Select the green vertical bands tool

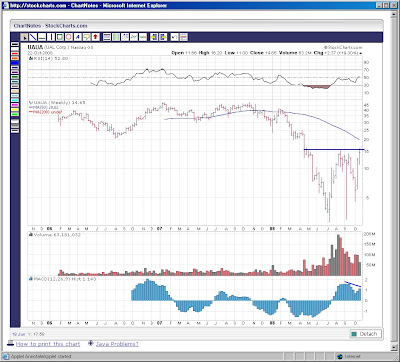click(116, 37)
